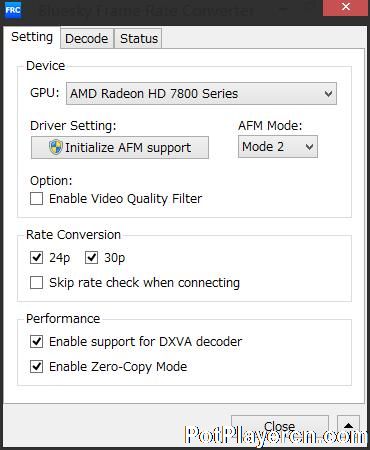Uncheck the 30p rate conversion box

click(x=91, y=257)
